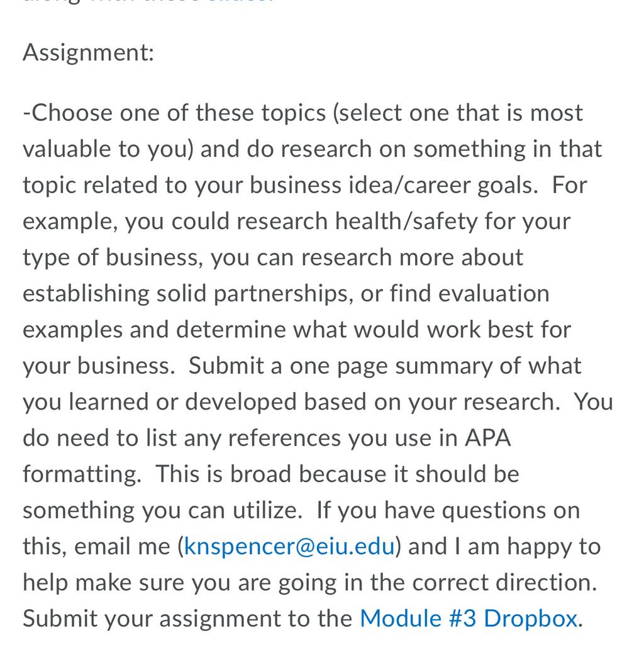Click the word 'Dropbox' in the link
This screenshot has height=650, width=644.
pos(530,619)
